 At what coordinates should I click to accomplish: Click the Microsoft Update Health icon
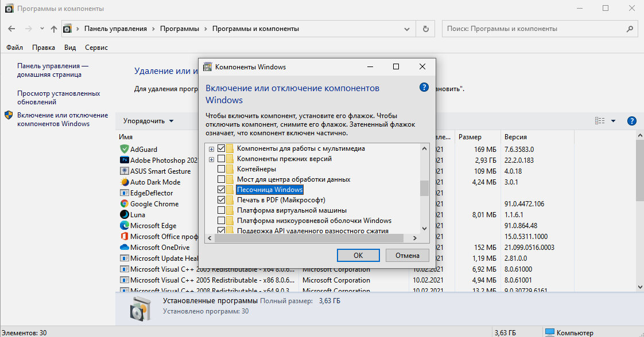point(124,258)
